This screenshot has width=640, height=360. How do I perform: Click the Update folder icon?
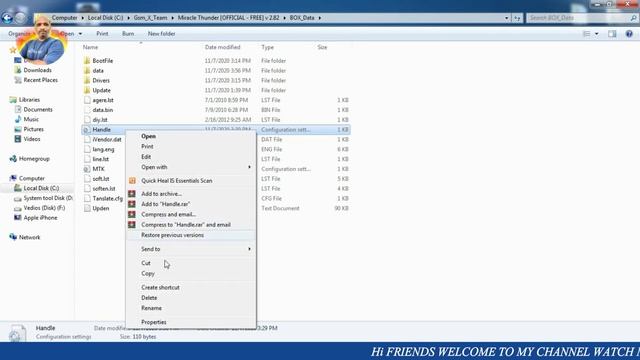[x=87, y=90]
